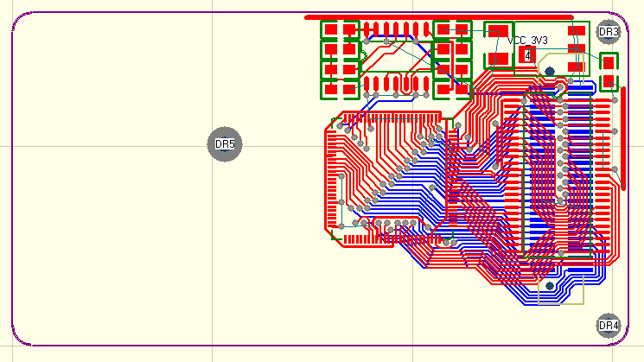
Task: Select the lower pin row of the SOIC chip
Action: click(x=396, y=83)
